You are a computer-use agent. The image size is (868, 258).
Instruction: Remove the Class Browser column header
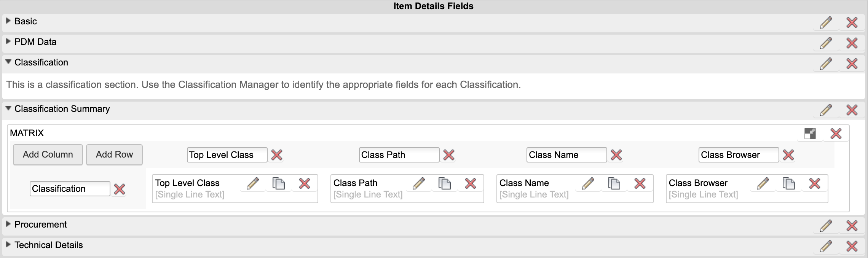pos(788,155)
